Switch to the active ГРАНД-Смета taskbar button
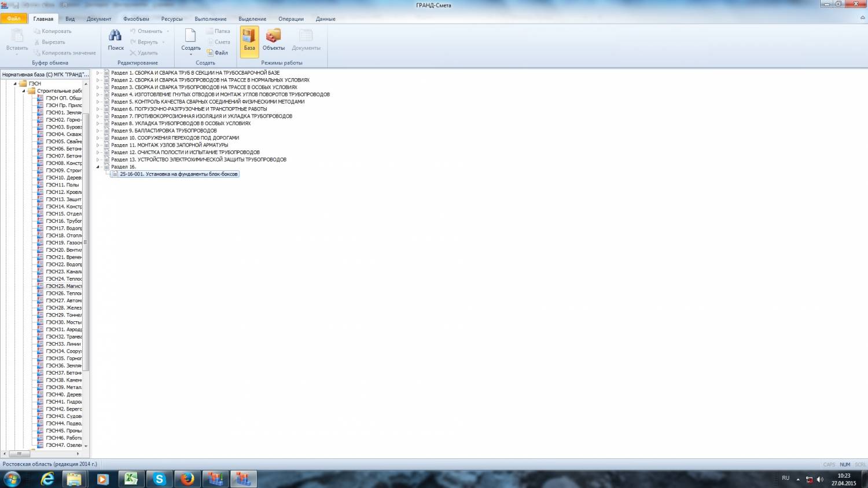Image resolution: width=868 pixels, height=488 pixels. click(x=244, y=479)
